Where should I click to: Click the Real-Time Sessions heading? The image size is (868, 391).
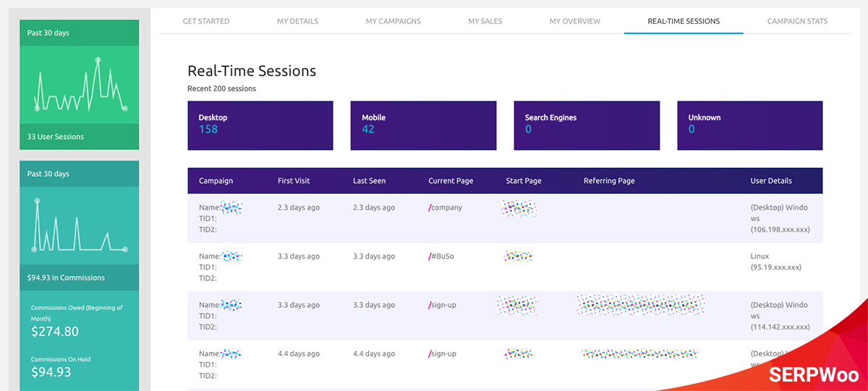pyautogui.click(x=252, y=71)
